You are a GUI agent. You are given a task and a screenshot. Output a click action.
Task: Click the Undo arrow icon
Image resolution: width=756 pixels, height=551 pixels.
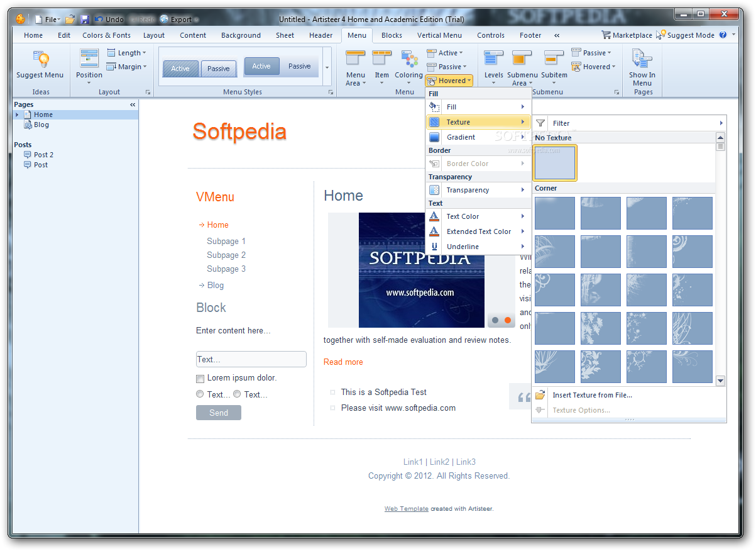click(99, 19)
